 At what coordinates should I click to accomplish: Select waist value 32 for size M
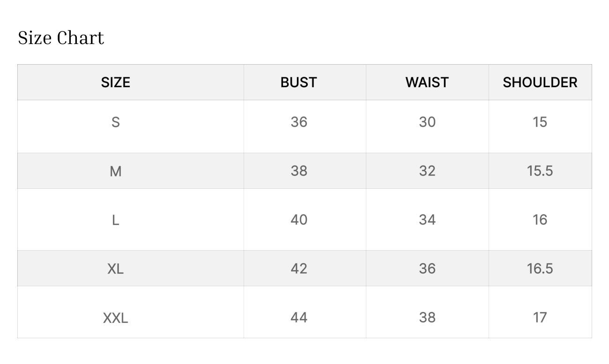click(x=427, y=171)
